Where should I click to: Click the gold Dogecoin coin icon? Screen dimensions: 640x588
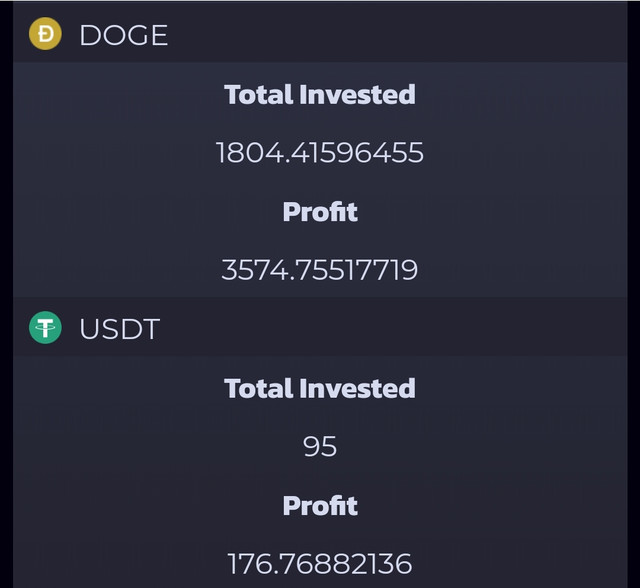[45, 34]
